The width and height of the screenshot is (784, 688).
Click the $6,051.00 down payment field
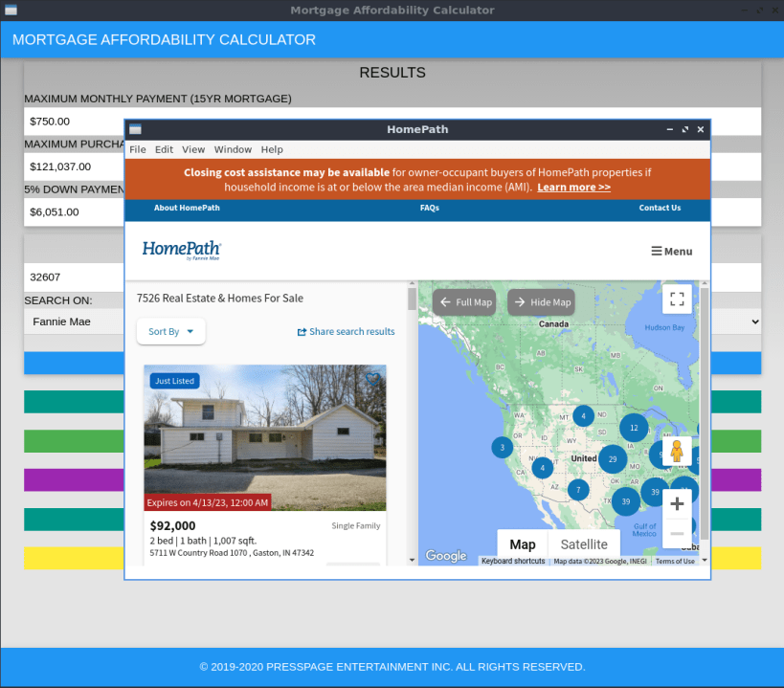pyautogui.click(x=74, y=211)
